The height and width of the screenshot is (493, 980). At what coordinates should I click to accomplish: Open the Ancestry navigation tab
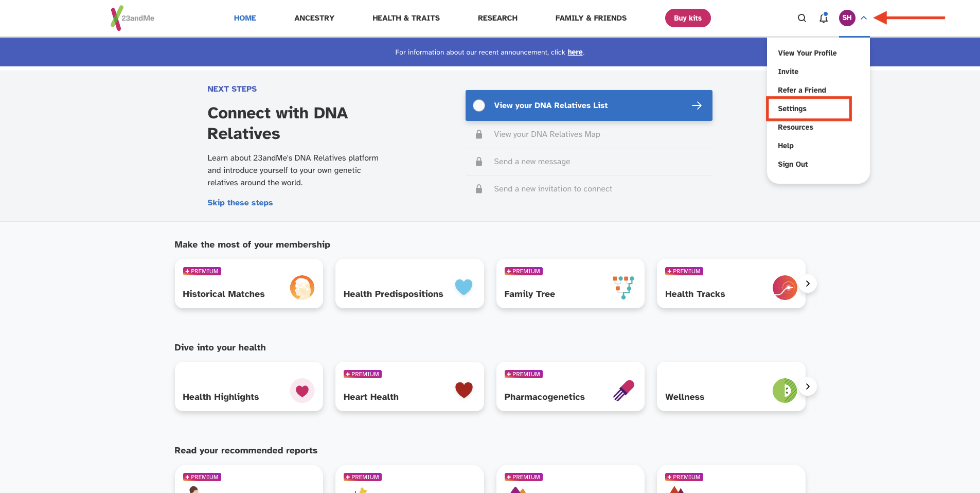(314, 18)
